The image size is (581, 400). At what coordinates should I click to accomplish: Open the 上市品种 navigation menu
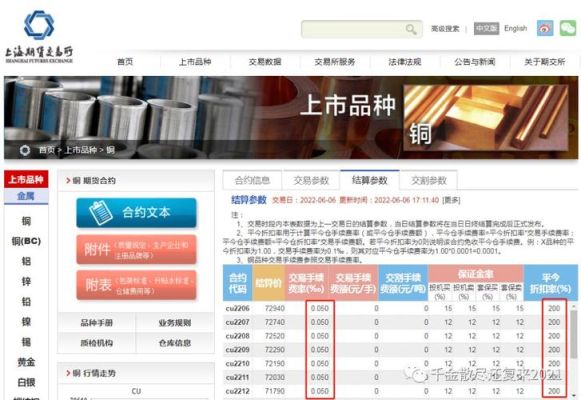195,62
